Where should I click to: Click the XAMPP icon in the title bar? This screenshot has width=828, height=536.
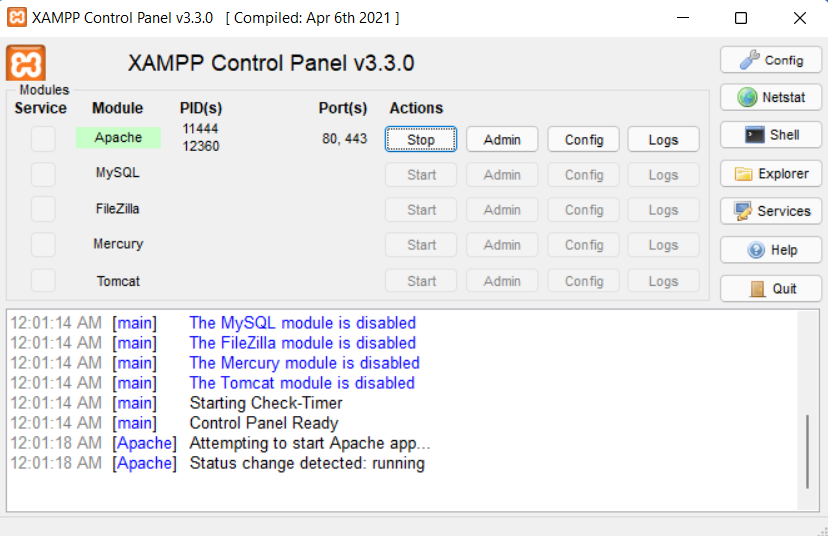click(17, 17)
